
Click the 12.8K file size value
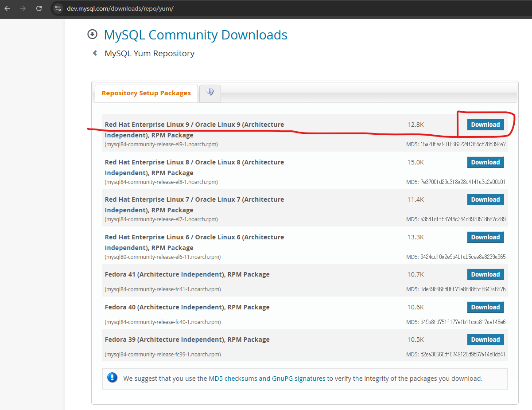(416, 125)
